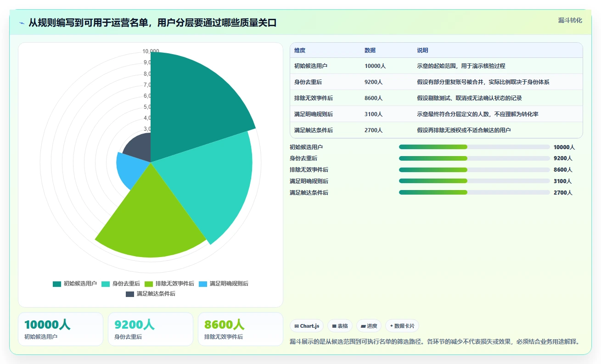Select the 进度 tag button

tap(369, 326)
